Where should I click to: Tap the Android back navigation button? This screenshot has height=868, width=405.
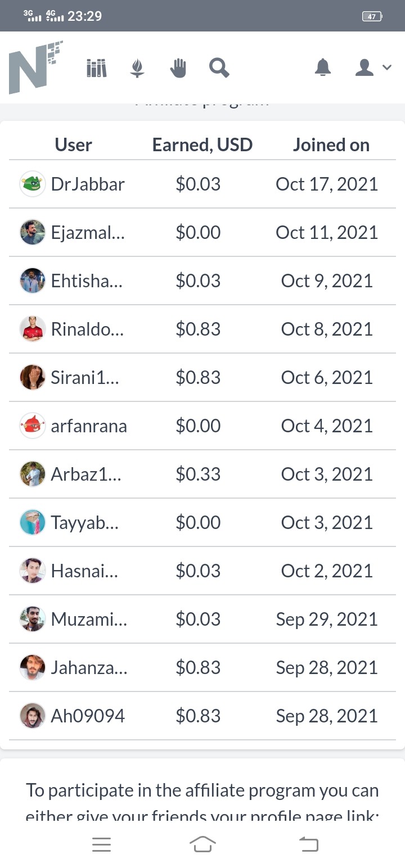click(308, 844)
